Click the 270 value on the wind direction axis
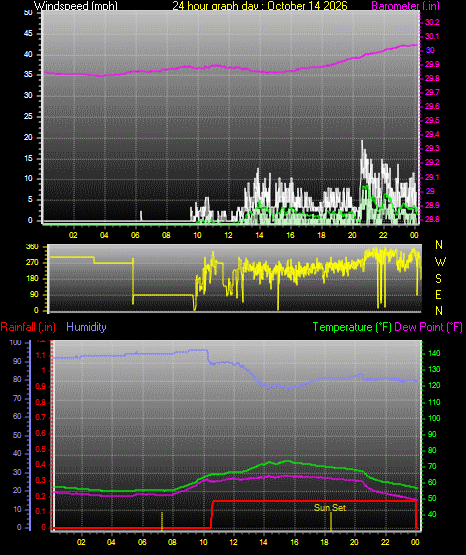This screenshot has width=466, height=555. pos(33,263)
